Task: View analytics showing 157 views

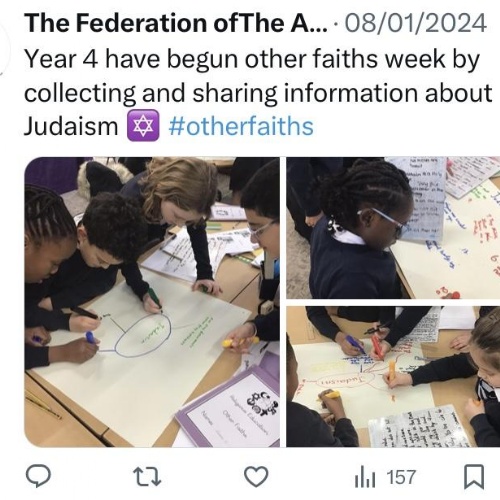Action: 386,477
